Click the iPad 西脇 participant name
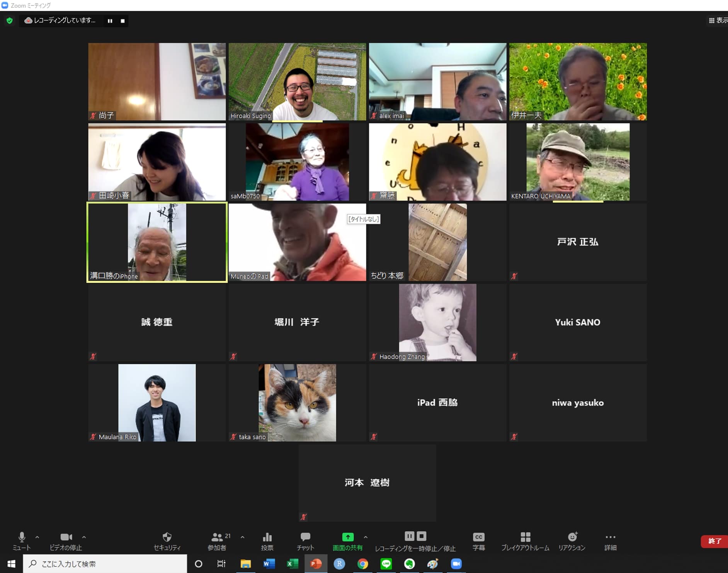Viewport: 728px width, 573px height. point(437,402)
